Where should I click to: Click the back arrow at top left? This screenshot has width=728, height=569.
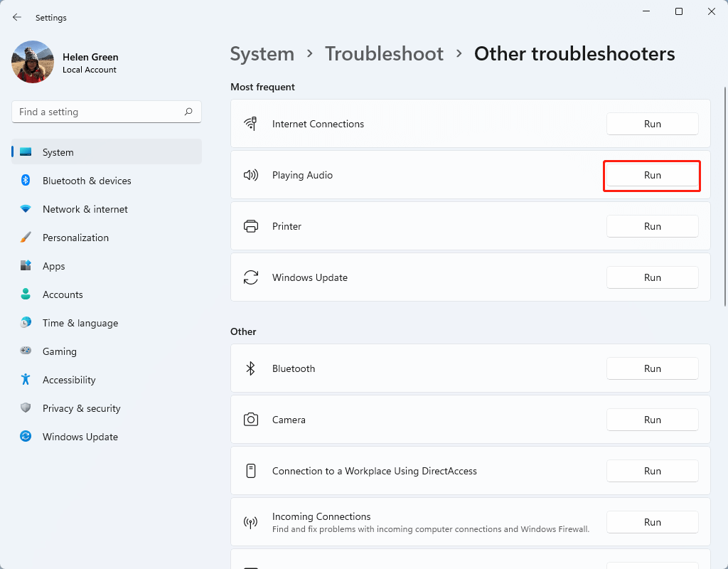point(16,17)
